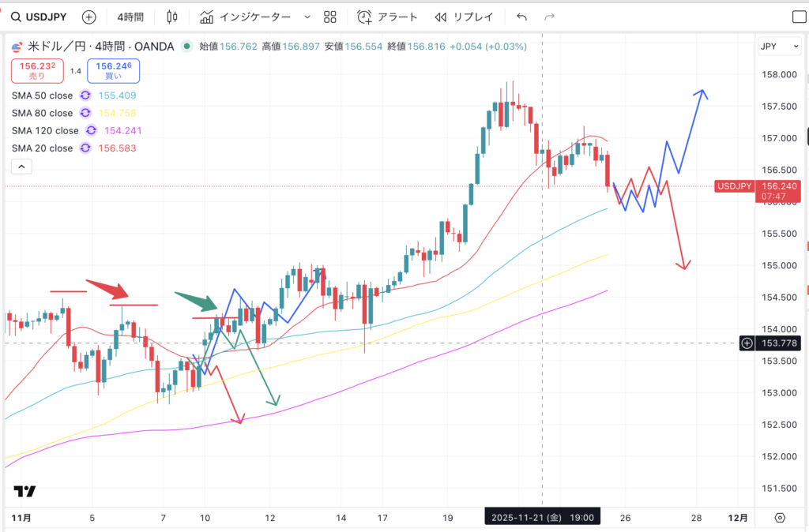Open the candlestick chart type selector
The width and height of the screenshot is (809, 532).
[x=172, y=17]
